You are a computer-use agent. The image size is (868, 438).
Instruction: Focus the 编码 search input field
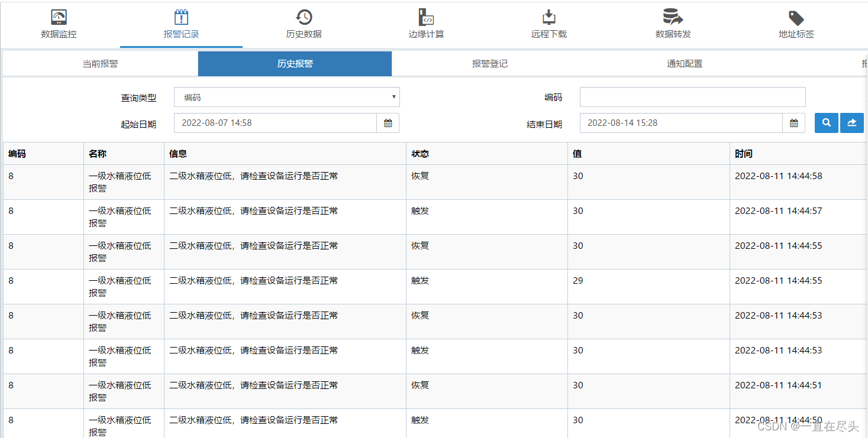point(693,97)
